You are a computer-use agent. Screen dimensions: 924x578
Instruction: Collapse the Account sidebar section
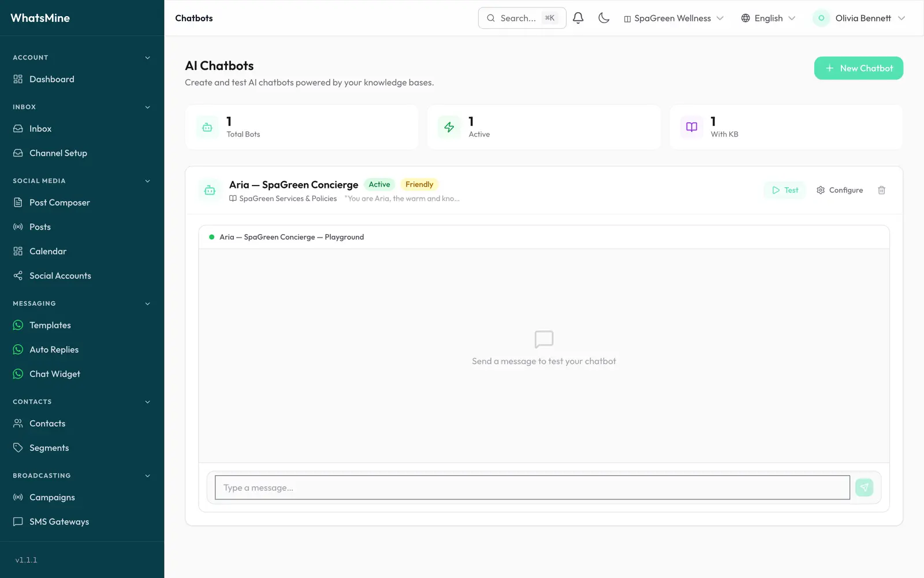tap(147, 58)
